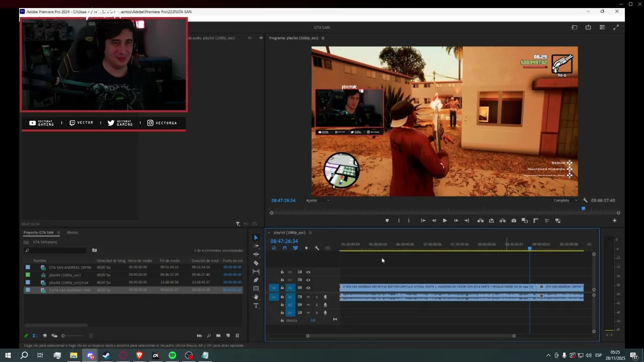Toggle snap in timeline with magnet icon
This screenshot has width=644, height=362.
[285, 248]
